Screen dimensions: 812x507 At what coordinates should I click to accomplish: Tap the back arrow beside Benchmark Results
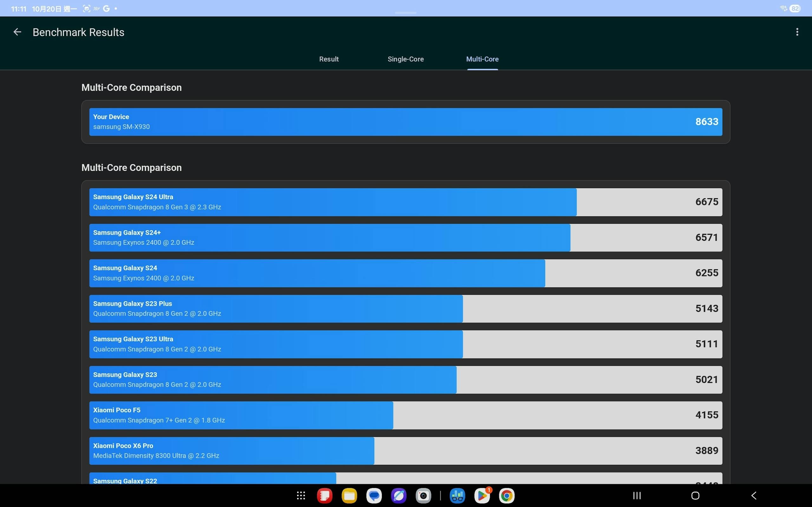[17, 32]
